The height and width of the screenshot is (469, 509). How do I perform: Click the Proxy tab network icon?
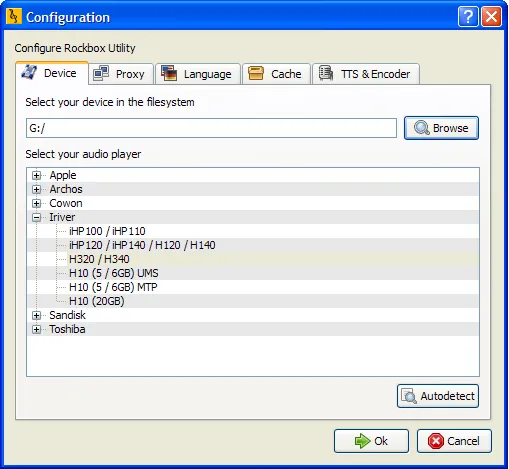(x=101, y=73)
